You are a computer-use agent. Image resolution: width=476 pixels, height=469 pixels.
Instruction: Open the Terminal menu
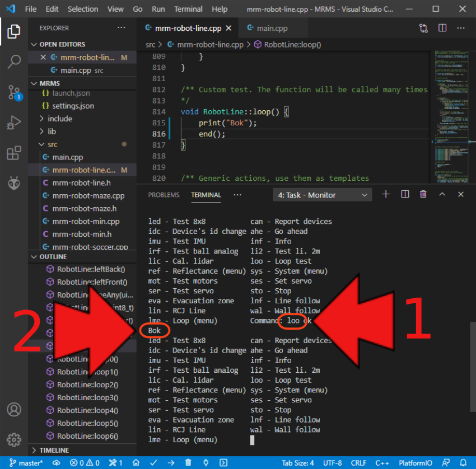pyautogui.click(x=188, y=9)
